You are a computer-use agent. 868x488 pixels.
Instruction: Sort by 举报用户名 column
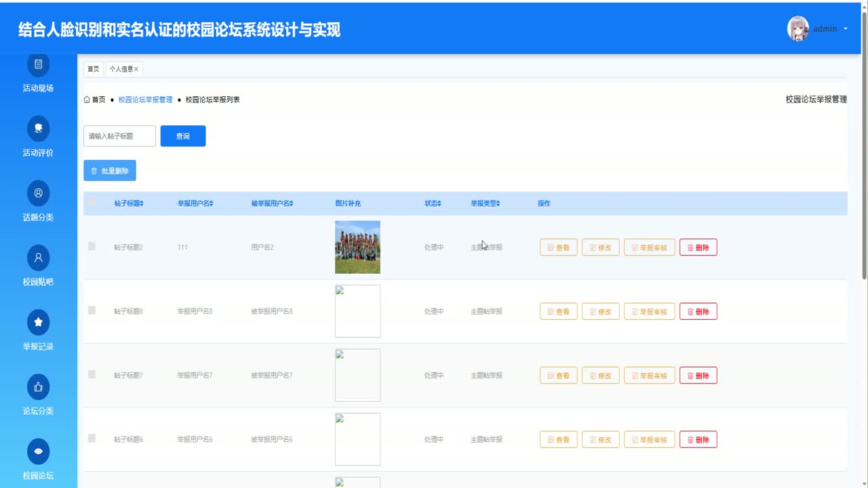click(195, 203)
